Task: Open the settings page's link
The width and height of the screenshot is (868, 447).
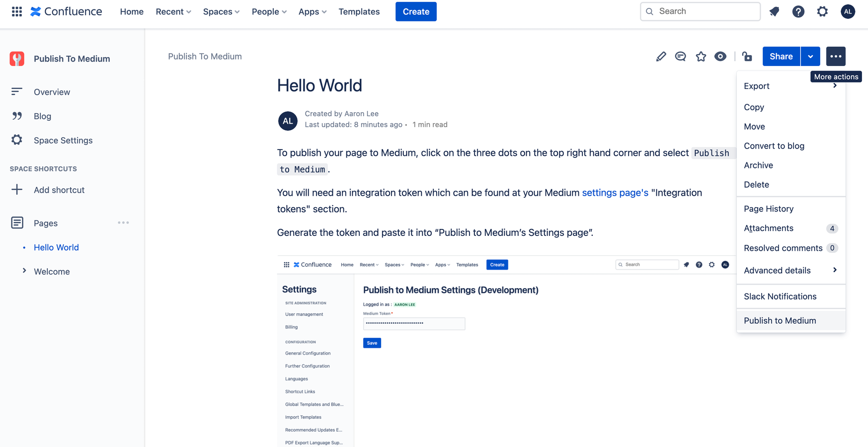Action: point(615,193)
